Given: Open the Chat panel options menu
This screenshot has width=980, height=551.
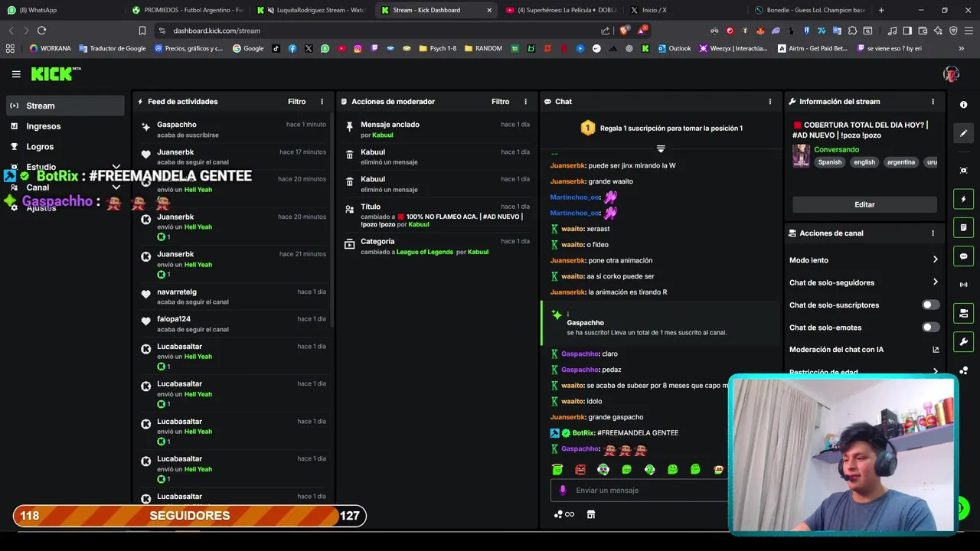Looking at the screenshot, I should click(x=770, y=102).
